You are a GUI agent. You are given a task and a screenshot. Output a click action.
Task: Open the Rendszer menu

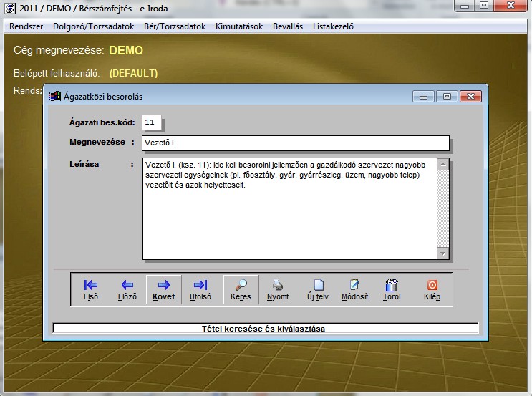point(26,26)
